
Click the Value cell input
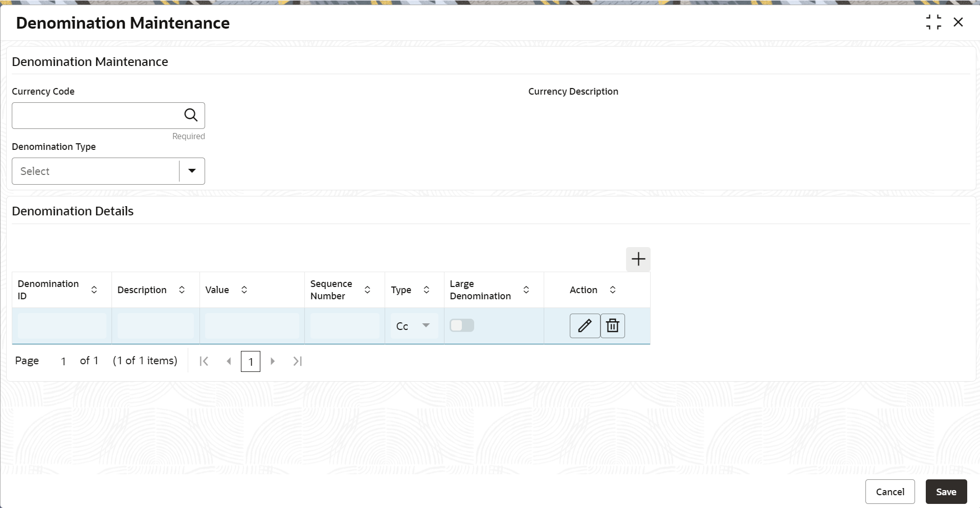pyautogui.click(x=252, y=326)
